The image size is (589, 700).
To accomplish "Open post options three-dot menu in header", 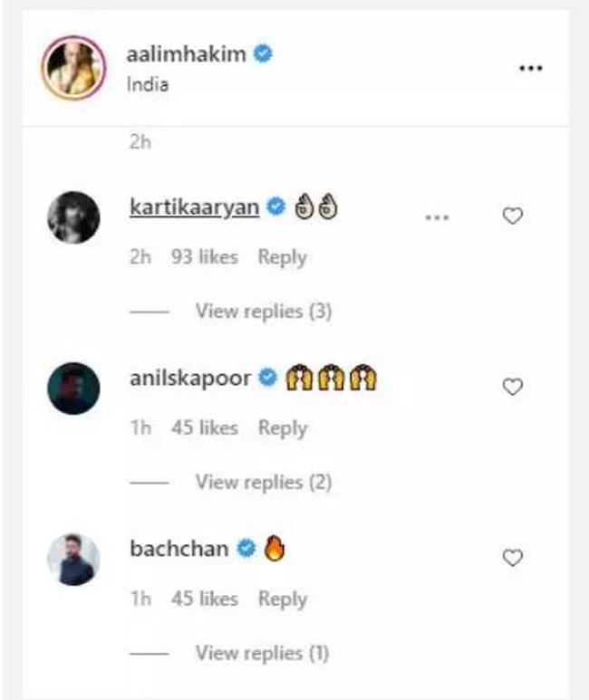I will click(530, 70).
